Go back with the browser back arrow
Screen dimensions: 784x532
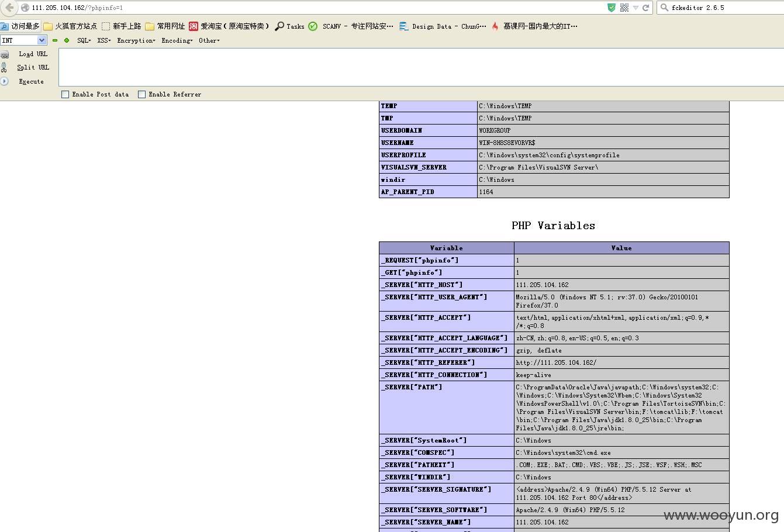point(9,7)
